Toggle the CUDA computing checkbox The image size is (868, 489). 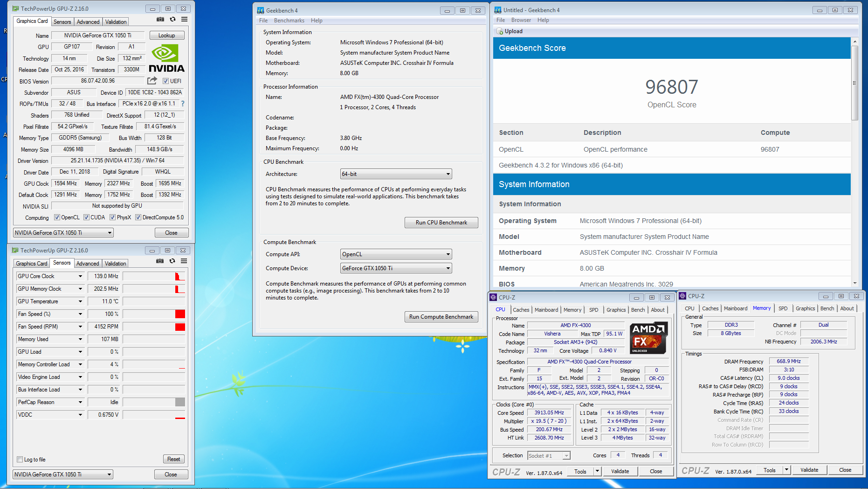[x=86, y=217]
